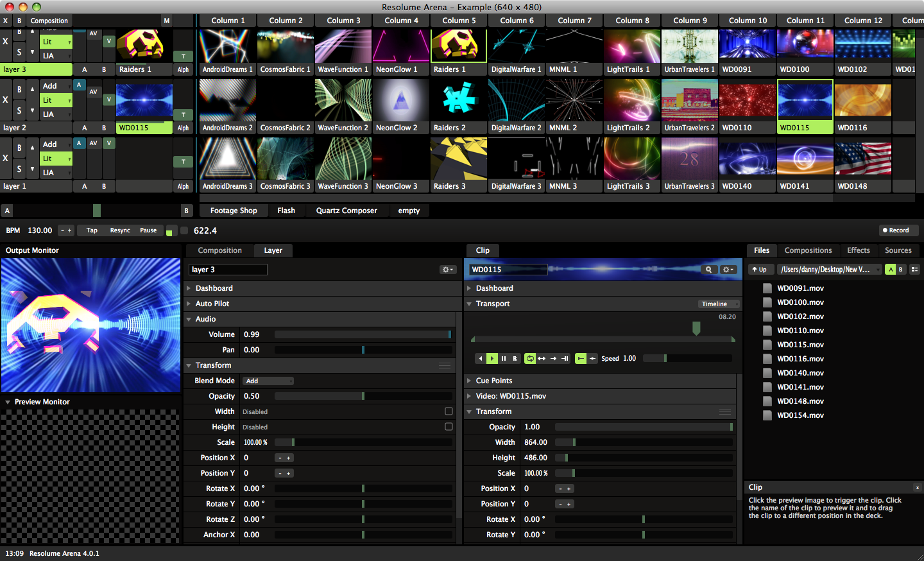Click the BPM Pause button
Viewport: 924px width, 561px height.
click(148, 230)
